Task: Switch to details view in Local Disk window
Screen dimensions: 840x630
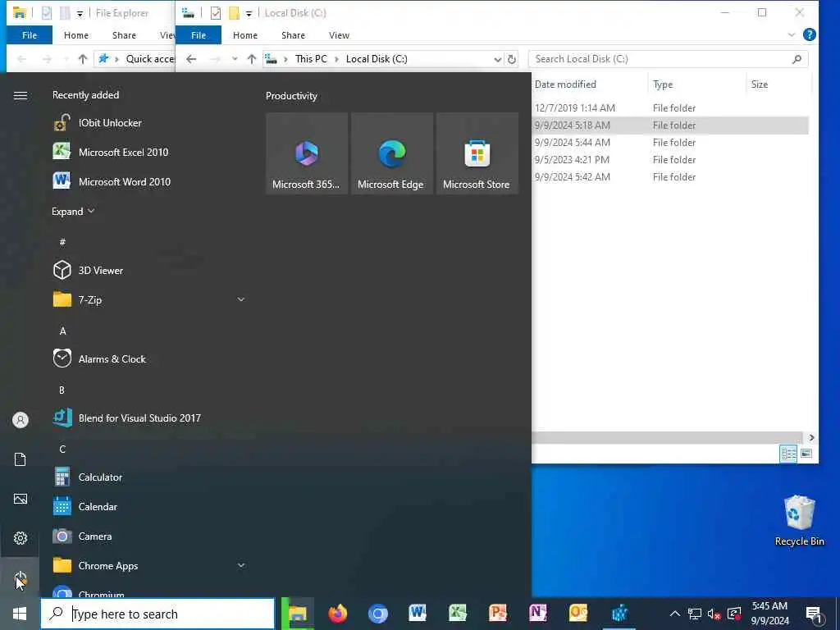Action: 788,454
